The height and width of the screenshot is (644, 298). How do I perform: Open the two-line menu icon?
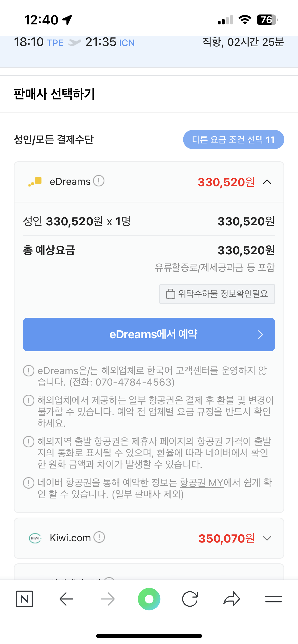click(x=273, y=599)
